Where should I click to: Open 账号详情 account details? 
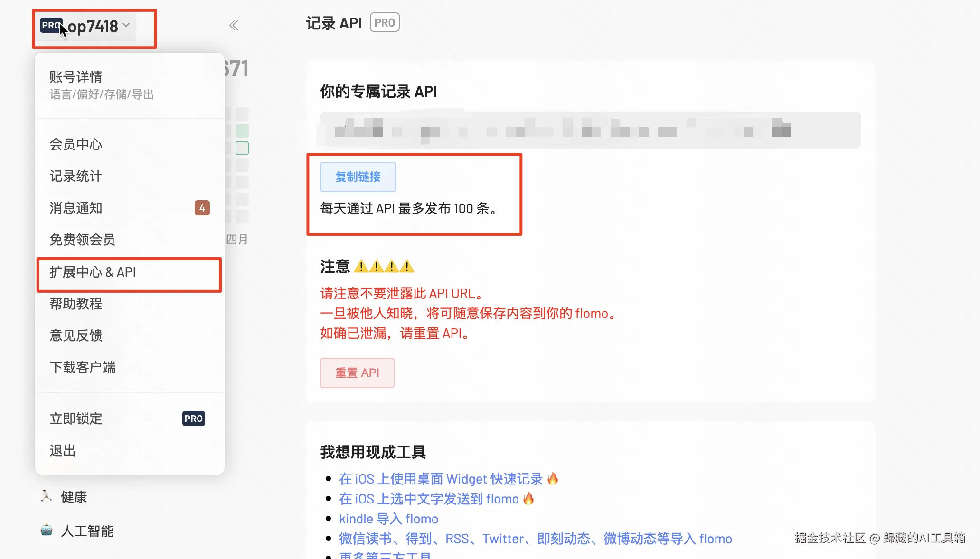point(76,77)
